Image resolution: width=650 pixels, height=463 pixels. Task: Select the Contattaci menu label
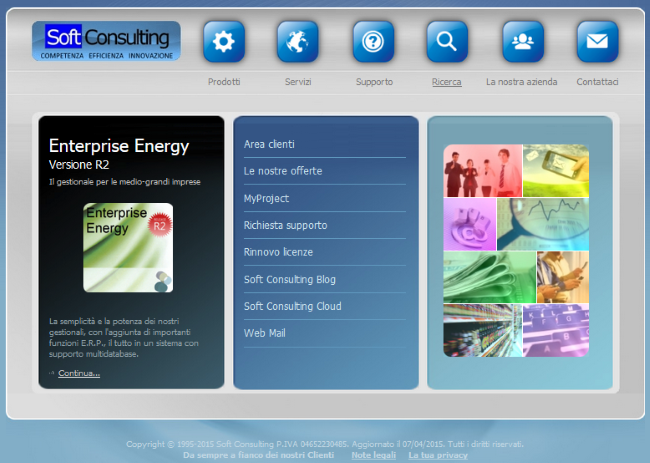tap(597, 82)
